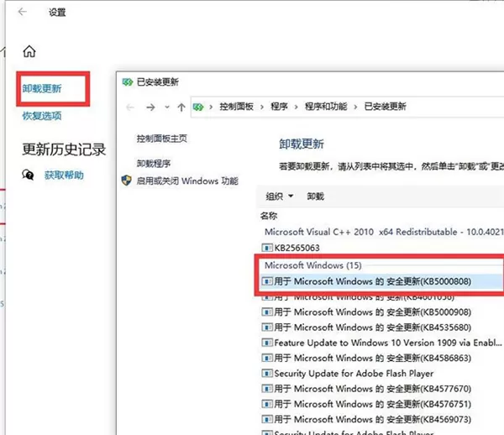The image size is (504, 435).
Task: Collapse the Microsoft Windows (15) group
Action: click(312, 265)
